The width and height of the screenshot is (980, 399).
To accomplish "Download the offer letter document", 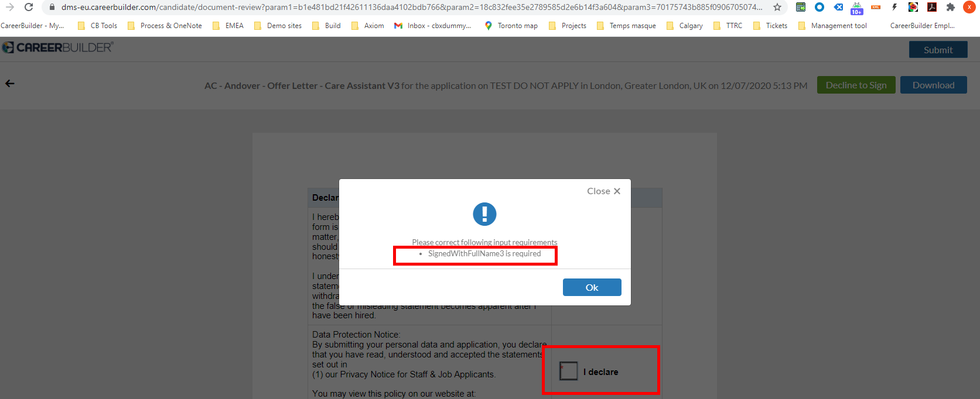I will pos(934,85).
